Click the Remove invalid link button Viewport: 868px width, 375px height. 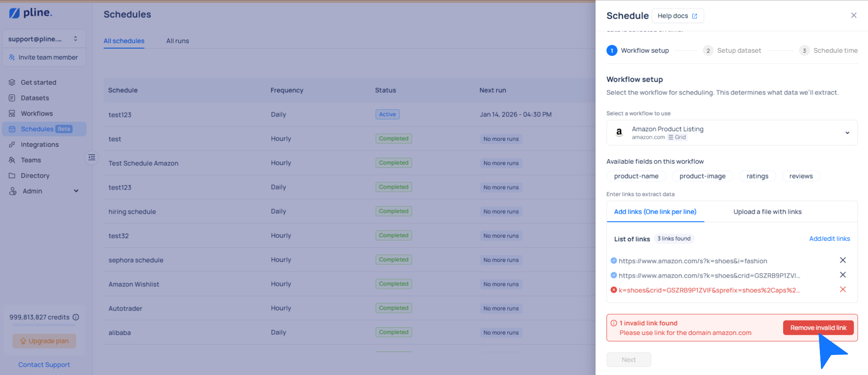pos(818,328)
